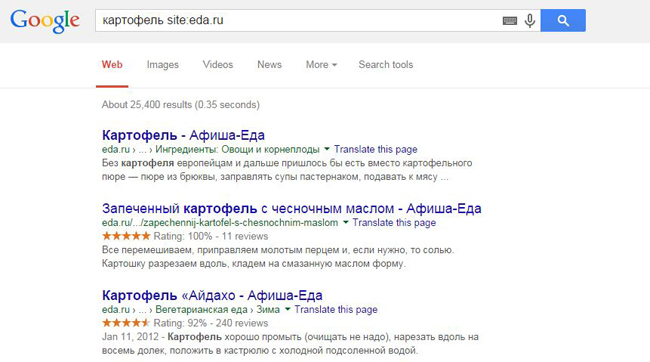650x362 pixels.
Task: Expand dropdown arrow beside Зима breadcrumb
Action: (x=287, y=309)
